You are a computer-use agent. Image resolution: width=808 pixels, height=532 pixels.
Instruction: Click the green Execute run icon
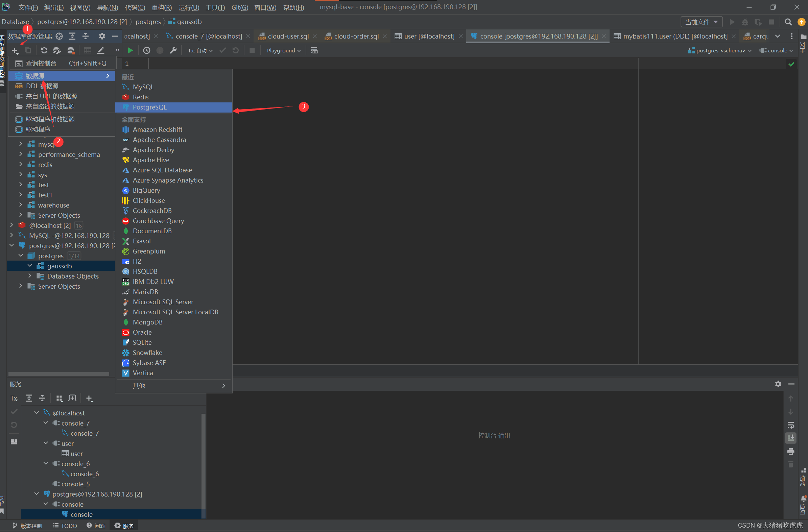[x=130, y=51]
